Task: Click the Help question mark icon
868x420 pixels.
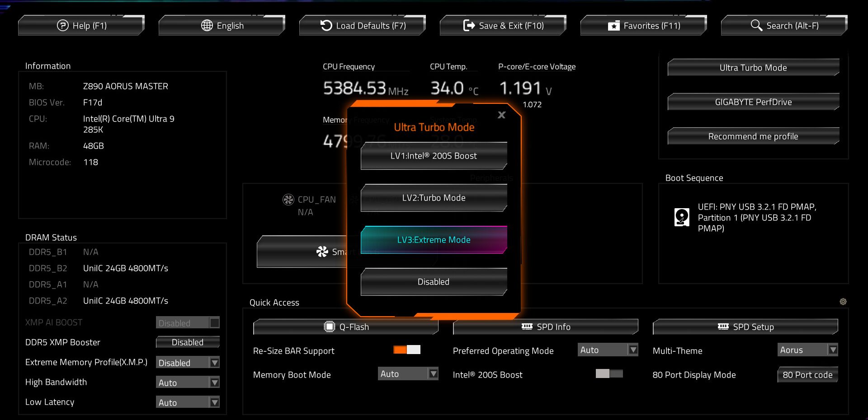Action: pyautogui.click(x=63, y=25)
